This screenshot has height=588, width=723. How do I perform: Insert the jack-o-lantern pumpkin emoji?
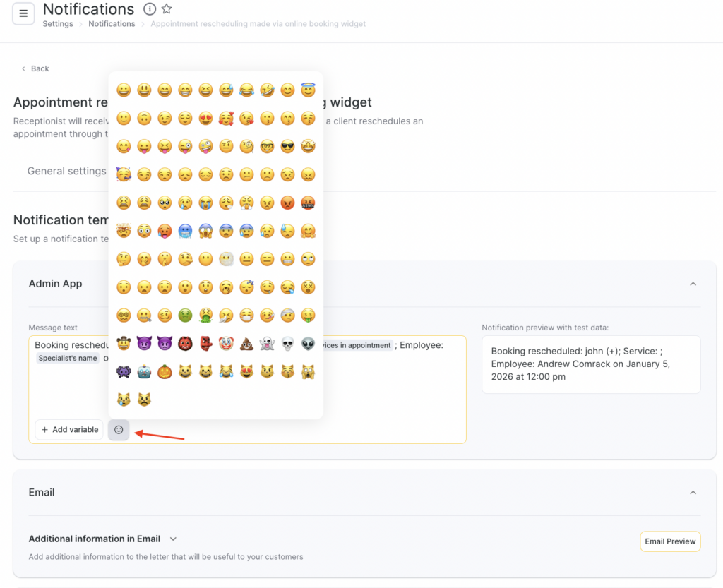pyautogui.click(x=165, y=372)
